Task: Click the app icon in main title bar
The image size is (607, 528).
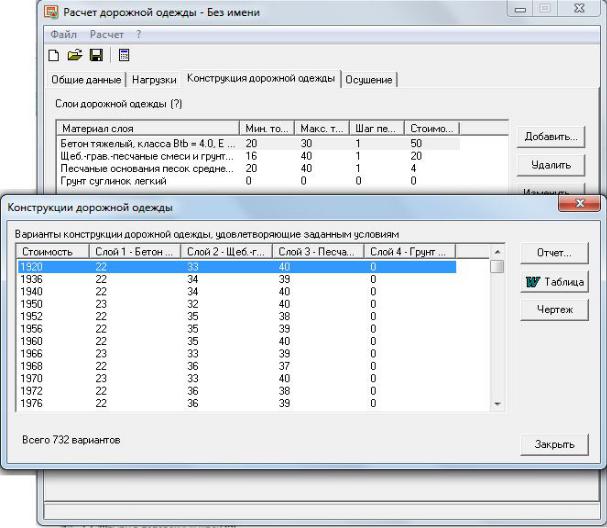Action: pyautogui.click(x=51, y=13)
